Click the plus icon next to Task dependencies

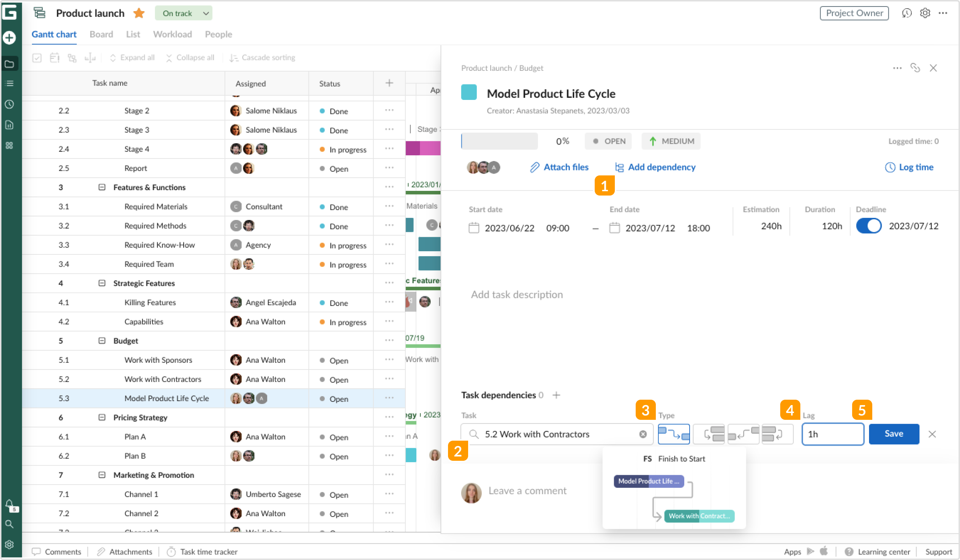(556, 395)
